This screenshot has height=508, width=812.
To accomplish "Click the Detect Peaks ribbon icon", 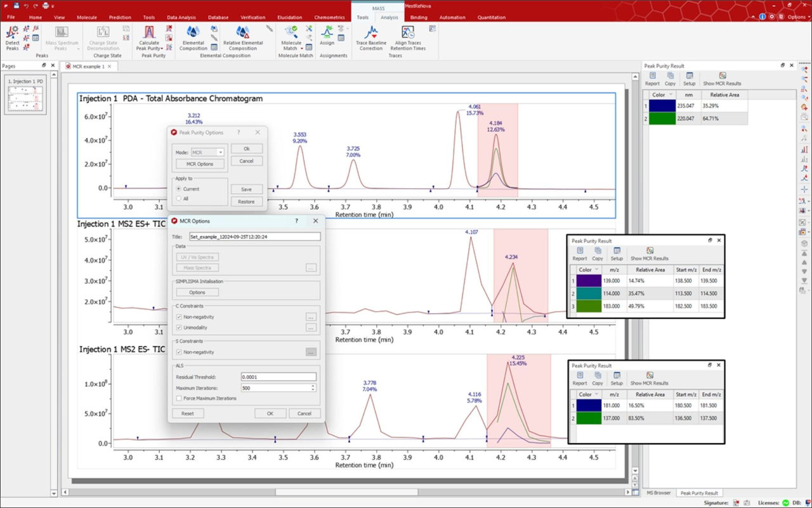I will click(12, 37).
